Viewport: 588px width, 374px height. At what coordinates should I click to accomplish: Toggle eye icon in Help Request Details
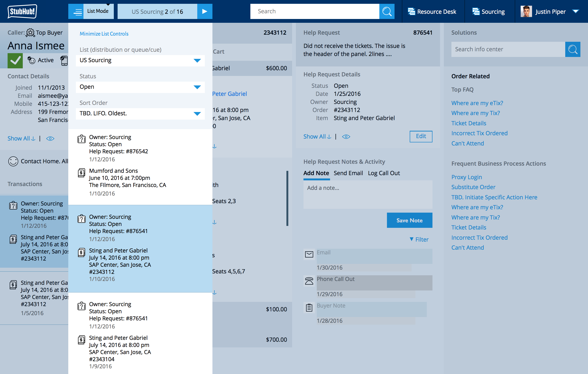pyautogui.click(x=346, y=137)
